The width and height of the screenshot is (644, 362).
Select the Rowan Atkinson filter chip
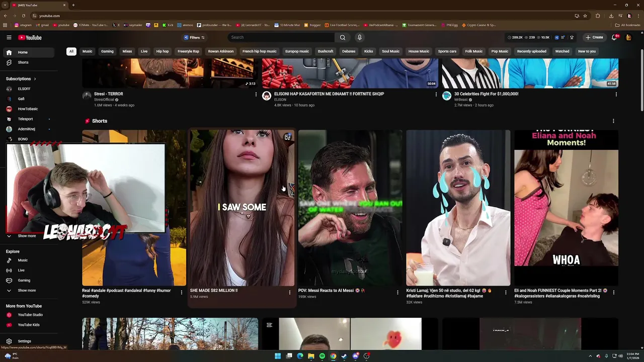click(221, 51)
